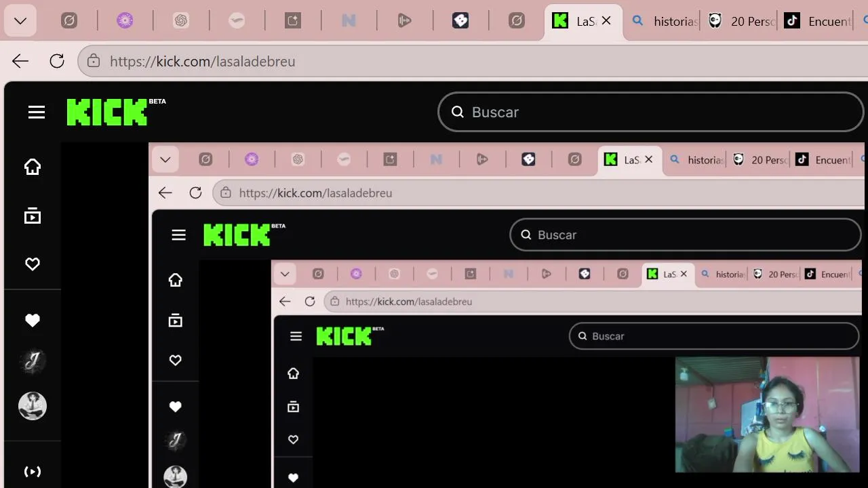Open the 'J' avatar channel in the sidebar
The image size is (868, 488).
[x=33, y=362]
